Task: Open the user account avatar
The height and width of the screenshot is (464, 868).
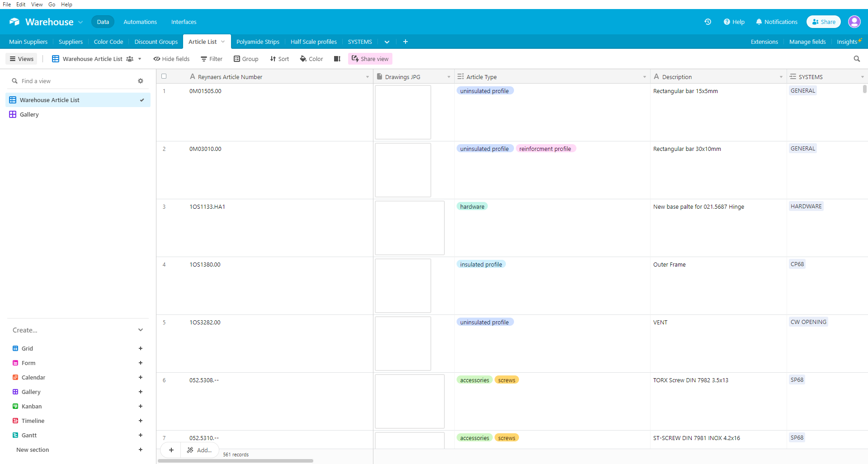Action: click(854, 22)
